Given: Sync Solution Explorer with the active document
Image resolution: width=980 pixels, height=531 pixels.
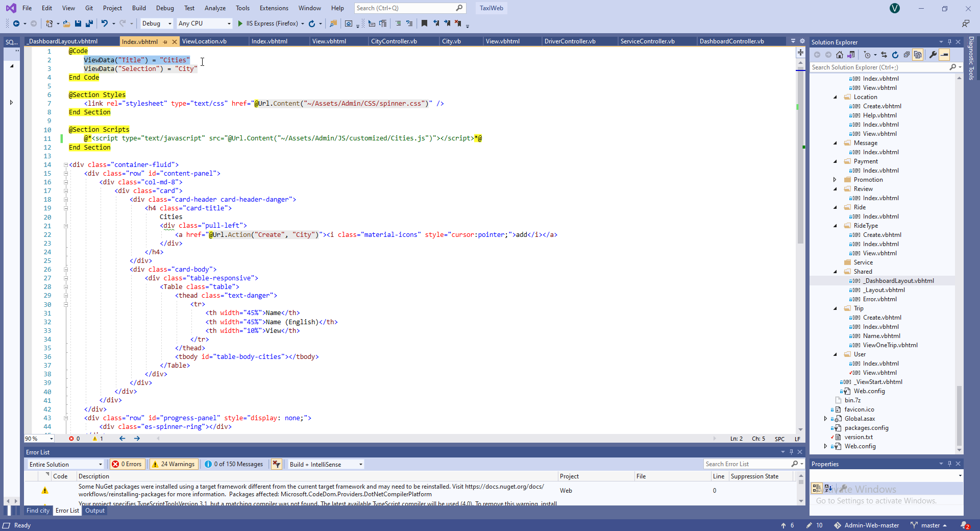Looking at the screenshot, I should click(884, 55).
